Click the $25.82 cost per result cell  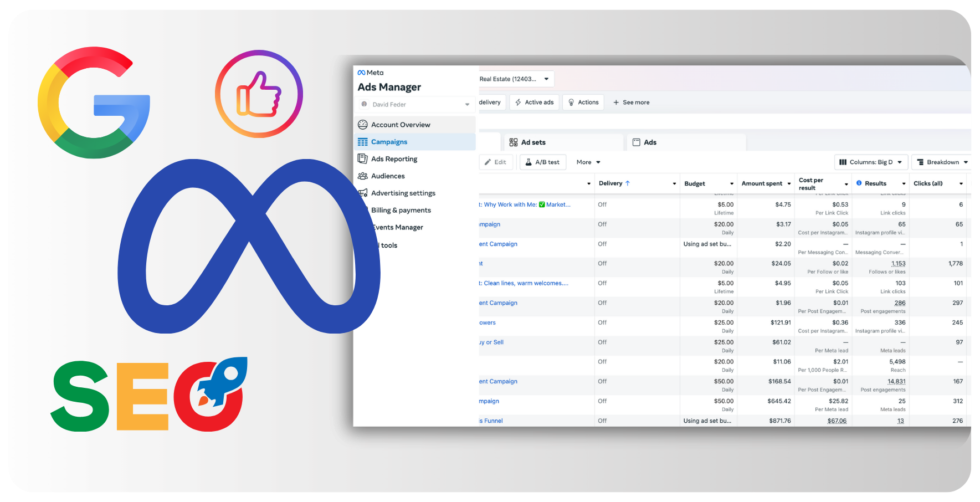click(x=839, y=401)
